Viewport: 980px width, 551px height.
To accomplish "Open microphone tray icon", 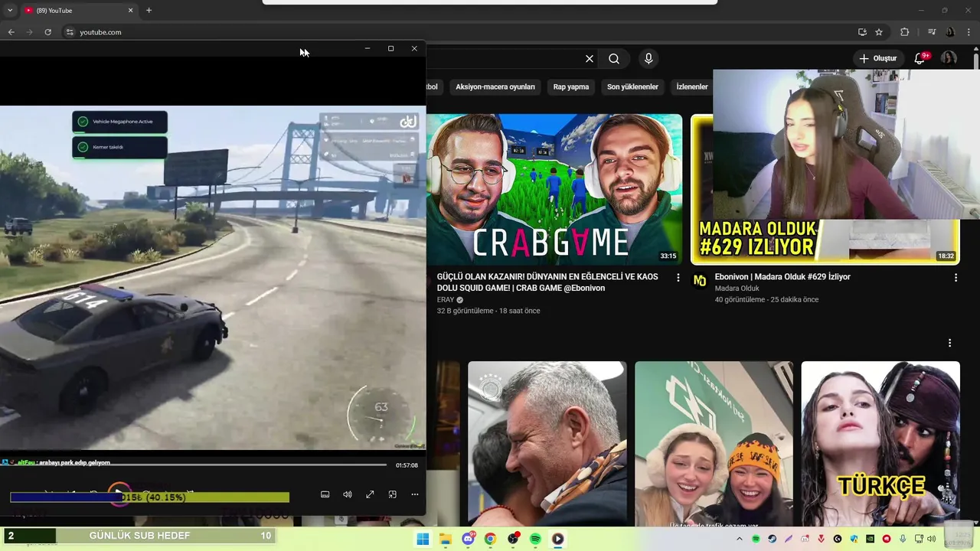I will 903,540.
